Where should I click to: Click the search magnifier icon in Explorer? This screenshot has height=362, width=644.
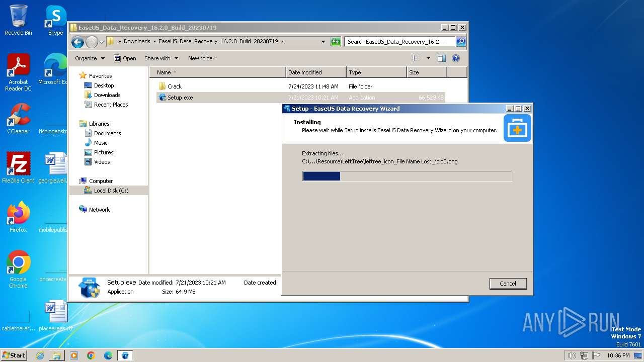(460, 42)
